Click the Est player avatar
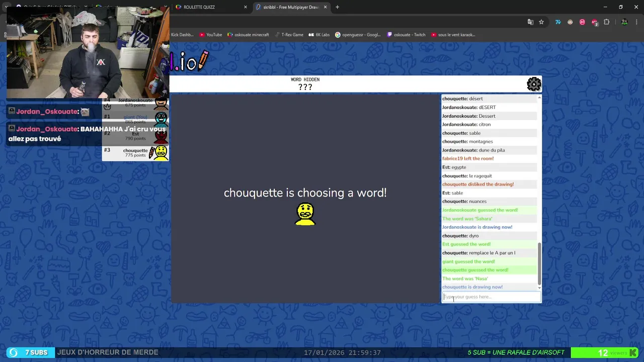The height and width of the screenshot is (362, 644). tap(161, 136)
